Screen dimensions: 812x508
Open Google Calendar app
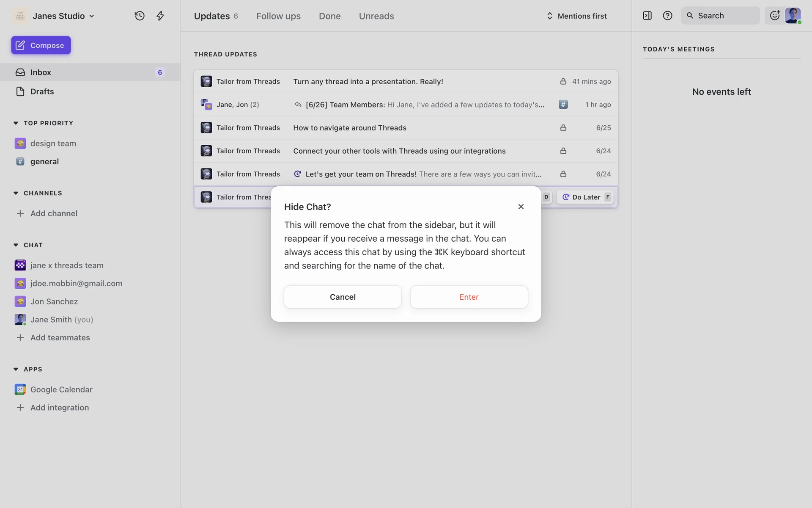(61, 389)
